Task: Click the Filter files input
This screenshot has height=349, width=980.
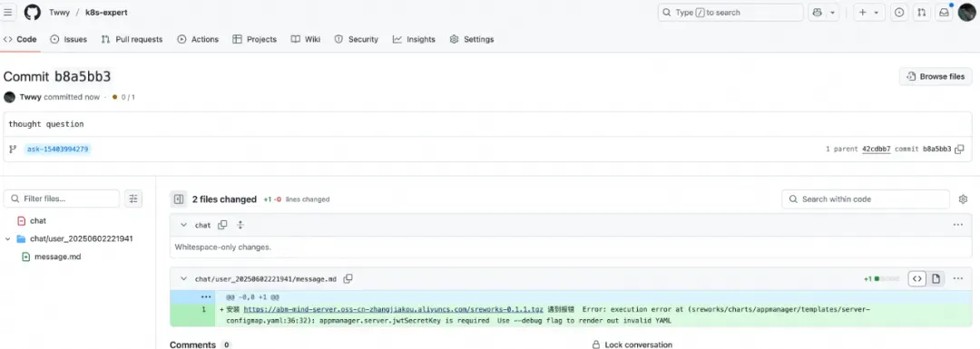Action: (x=62, y=199)
